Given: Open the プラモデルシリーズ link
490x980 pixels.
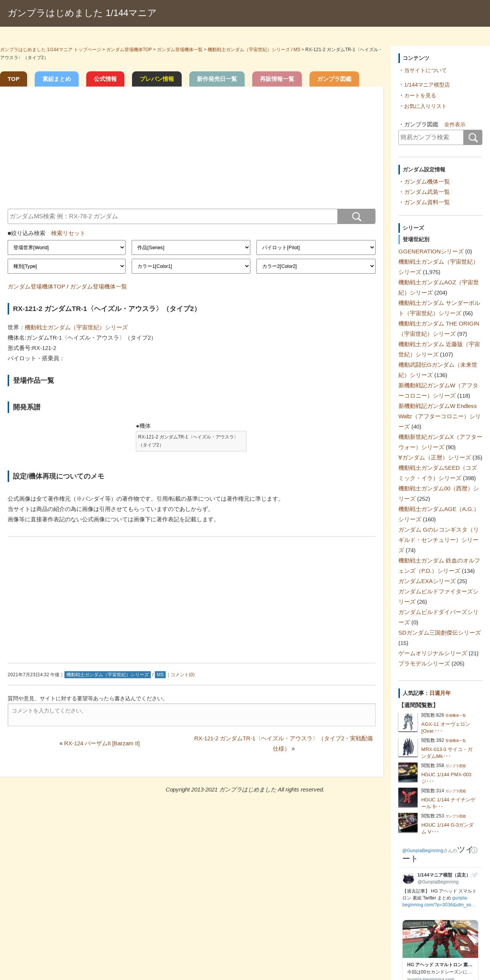Looking at the screenshot, I should tap(424, 664).
